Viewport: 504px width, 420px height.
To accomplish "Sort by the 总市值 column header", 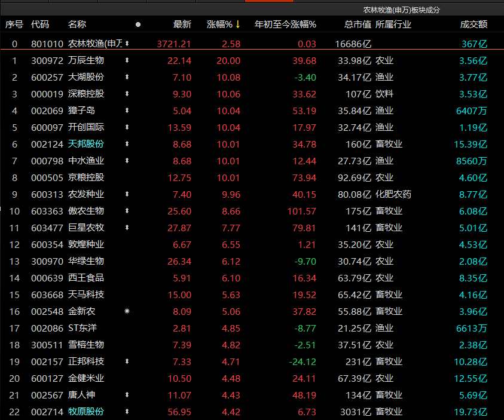I will 358,24.
